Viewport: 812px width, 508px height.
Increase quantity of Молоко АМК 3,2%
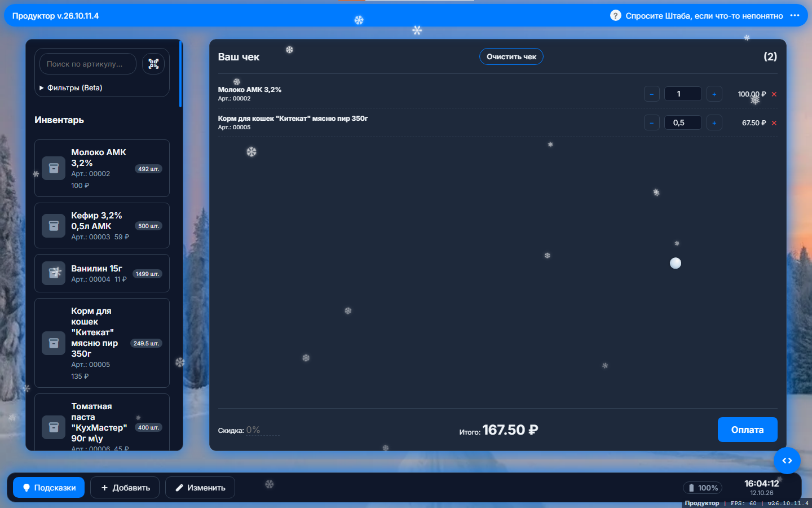tap(714, 94)
